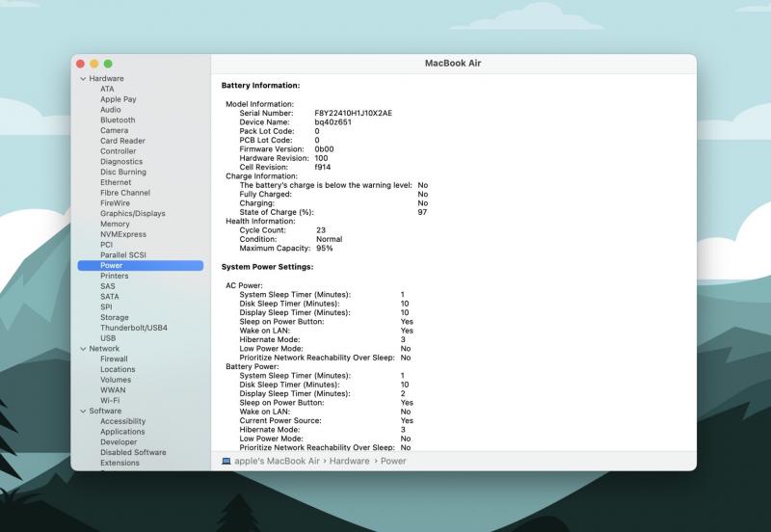Viewport: 771px width, 532px height.
Task: Click the Software group label
Action: pos(105,411)
